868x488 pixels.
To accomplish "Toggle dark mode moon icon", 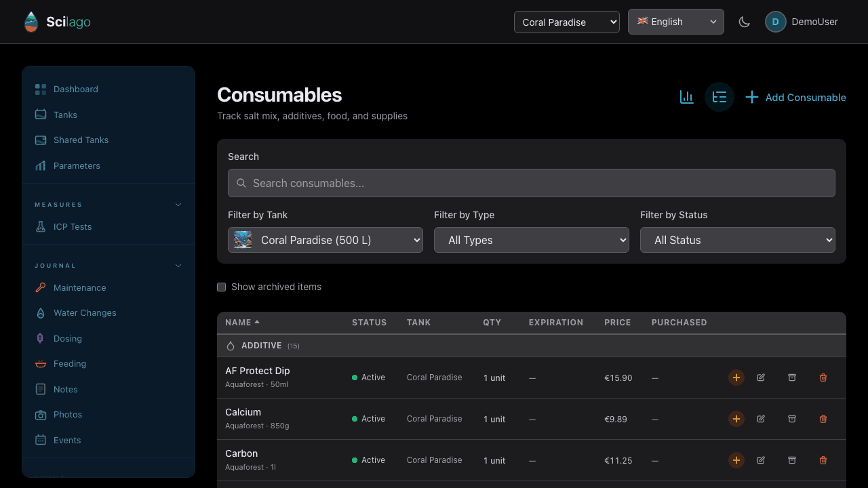I will click(x=745, y=22).
